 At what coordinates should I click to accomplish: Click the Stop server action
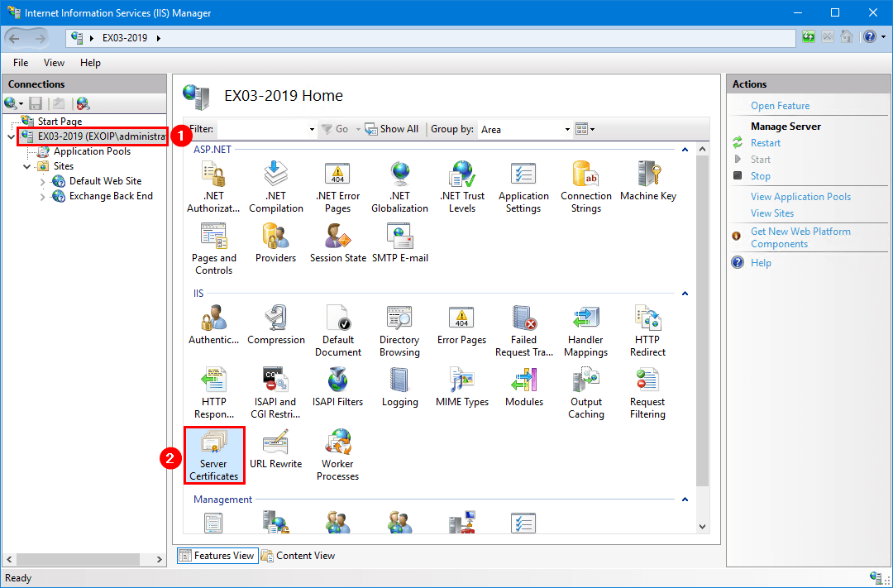tap(761, 176)
